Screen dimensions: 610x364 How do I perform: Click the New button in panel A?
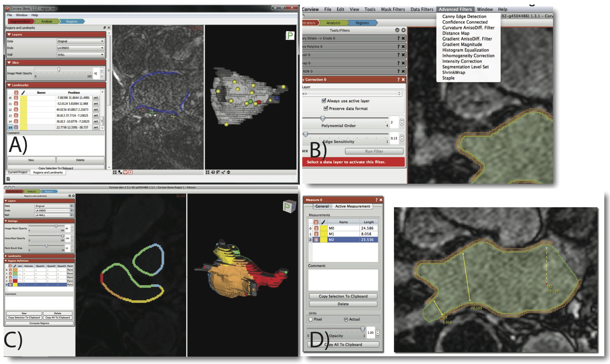pos(31,160)
